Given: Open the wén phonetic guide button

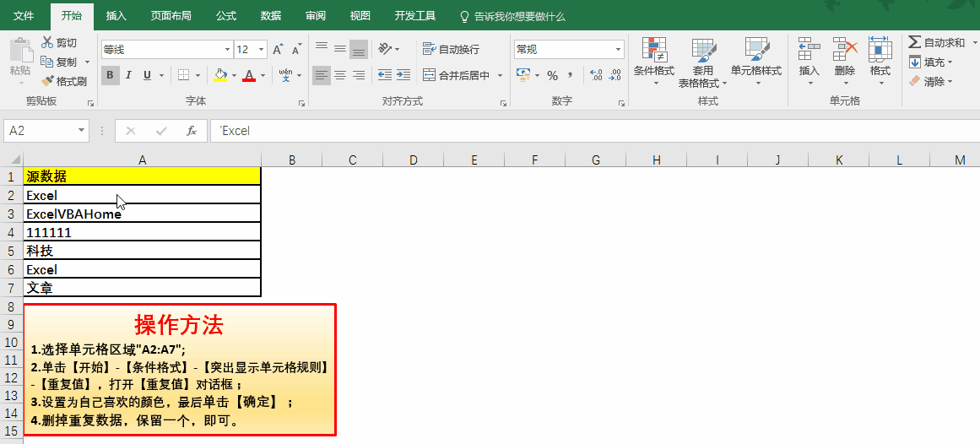Looking at the screenshot, I should [285, 75].
